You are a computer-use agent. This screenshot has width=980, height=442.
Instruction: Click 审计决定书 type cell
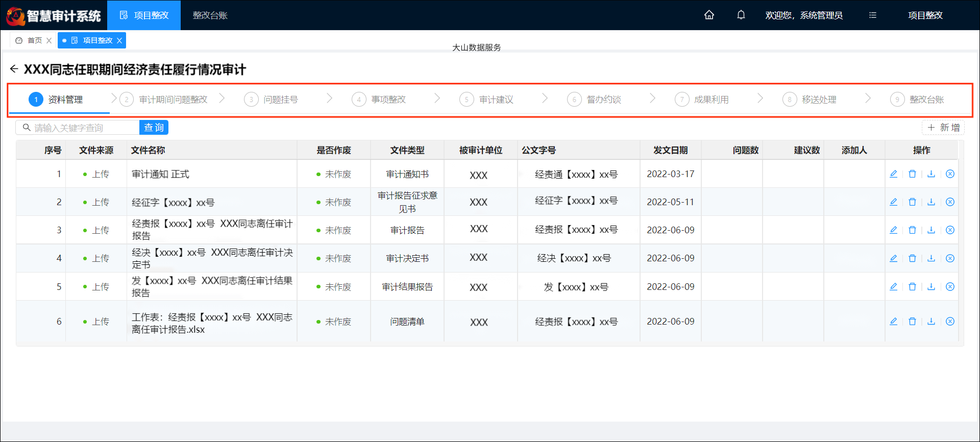tap(407, 259)
